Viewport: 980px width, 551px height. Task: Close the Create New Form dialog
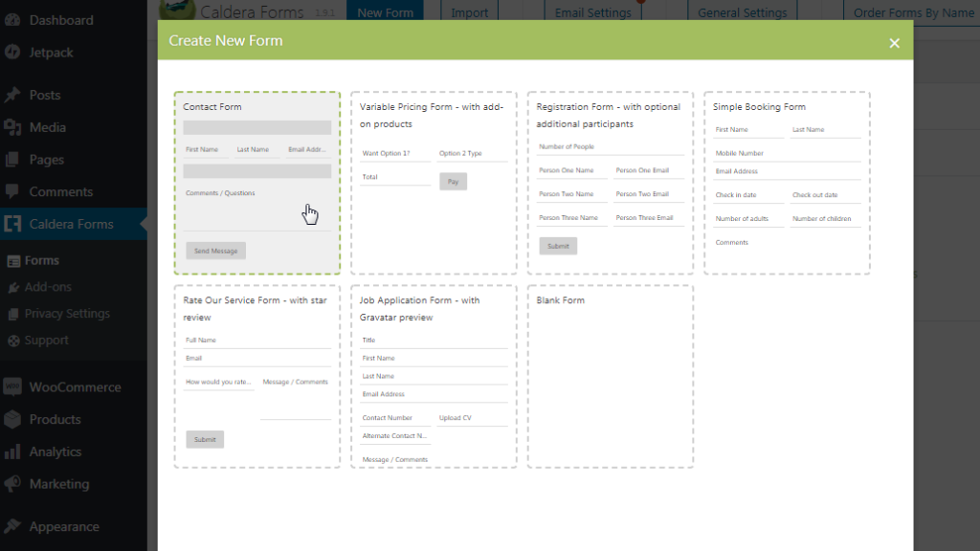pyautogui.click(x=894, y=42)
